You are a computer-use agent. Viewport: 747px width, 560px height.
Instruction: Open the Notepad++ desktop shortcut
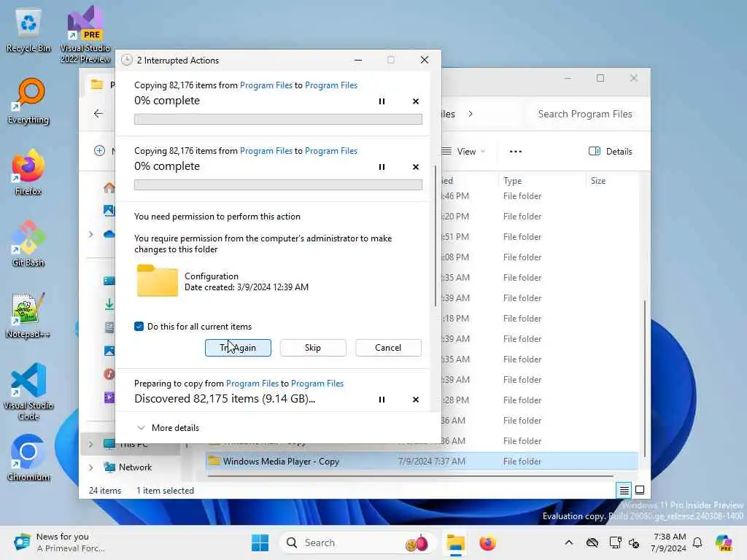(x=28, y=316)
